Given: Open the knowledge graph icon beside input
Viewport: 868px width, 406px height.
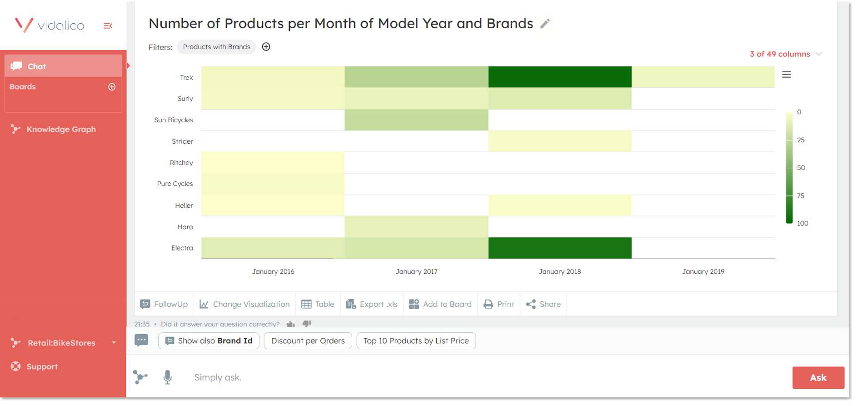Looking at the screenshot, I should (140, 377).
